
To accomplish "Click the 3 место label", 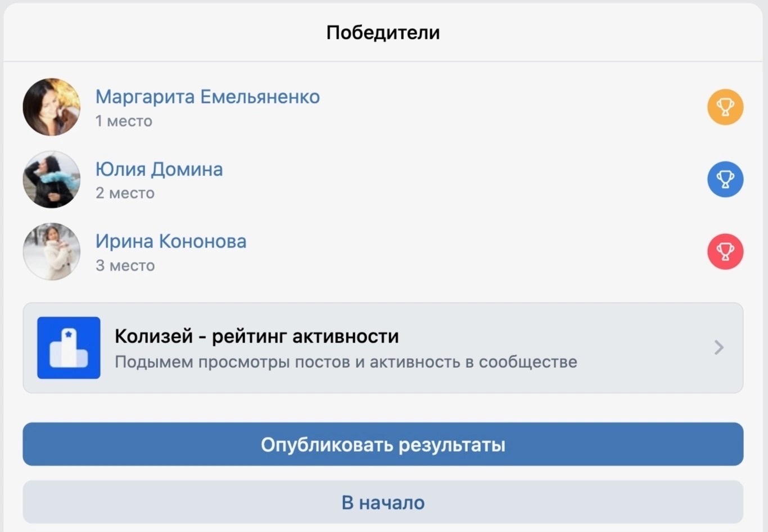I will (125, 265).
